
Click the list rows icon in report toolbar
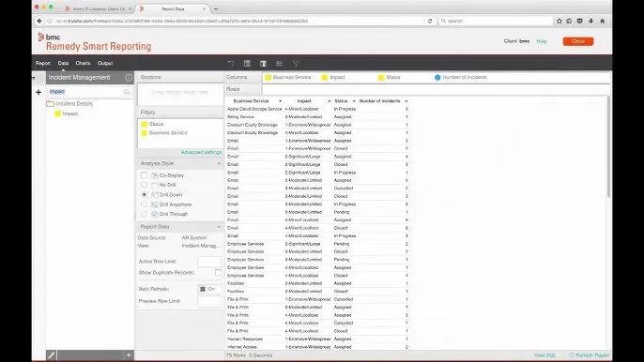pos(280,64)
